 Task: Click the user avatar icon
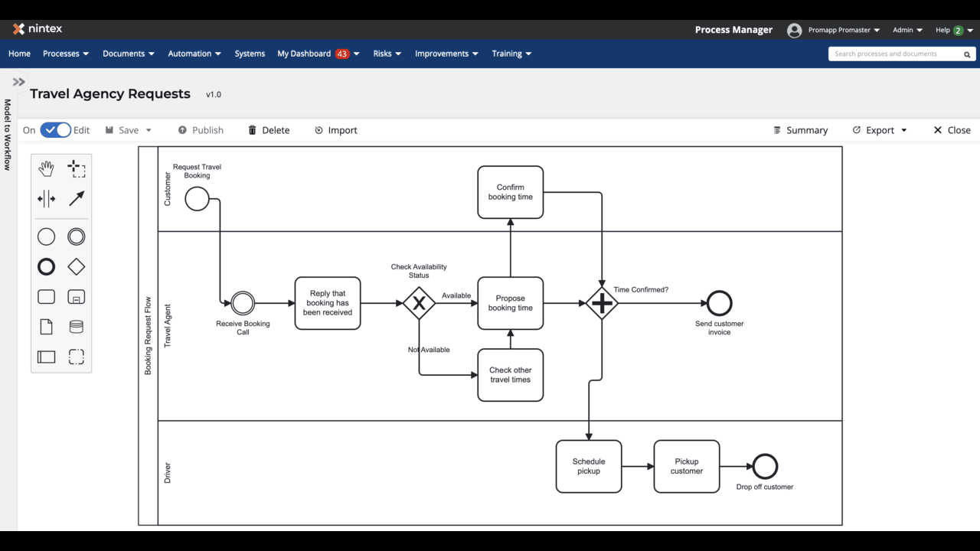[795, 30]
